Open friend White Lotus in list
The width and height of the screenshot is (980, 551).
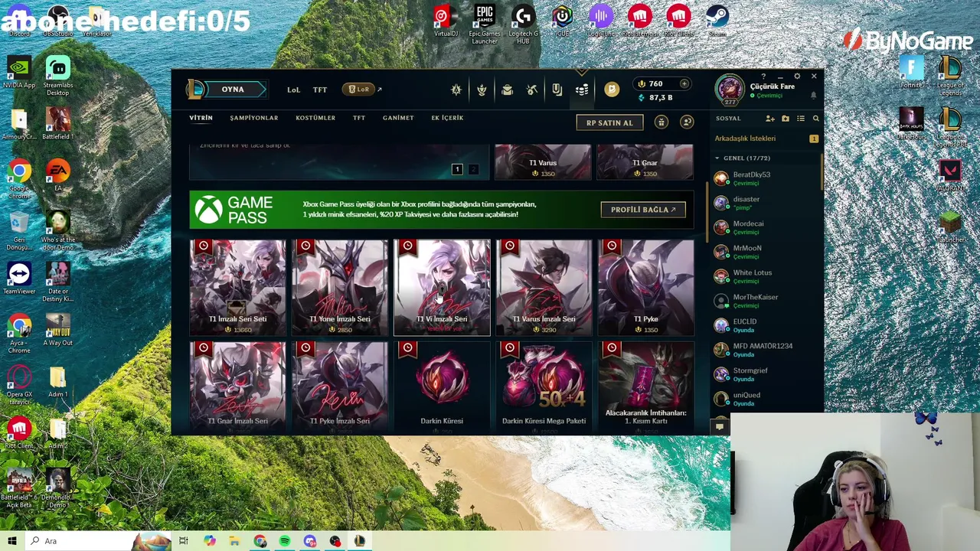766,276
